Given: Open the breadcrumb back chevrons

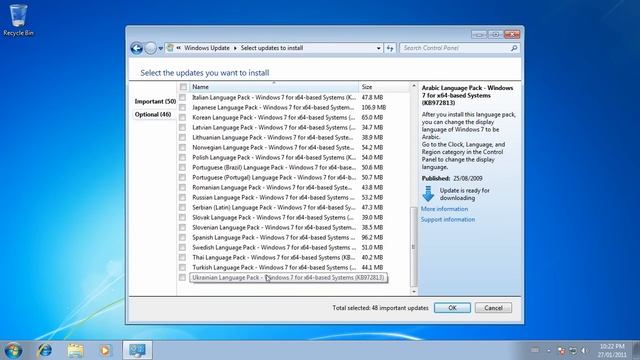Looking at the screenshot, I should [x=179, y=48].
